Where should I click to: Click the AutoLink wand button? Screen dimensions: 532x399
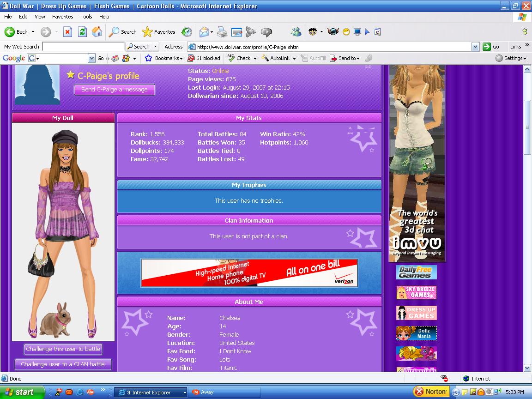click(x=276, y=58)
